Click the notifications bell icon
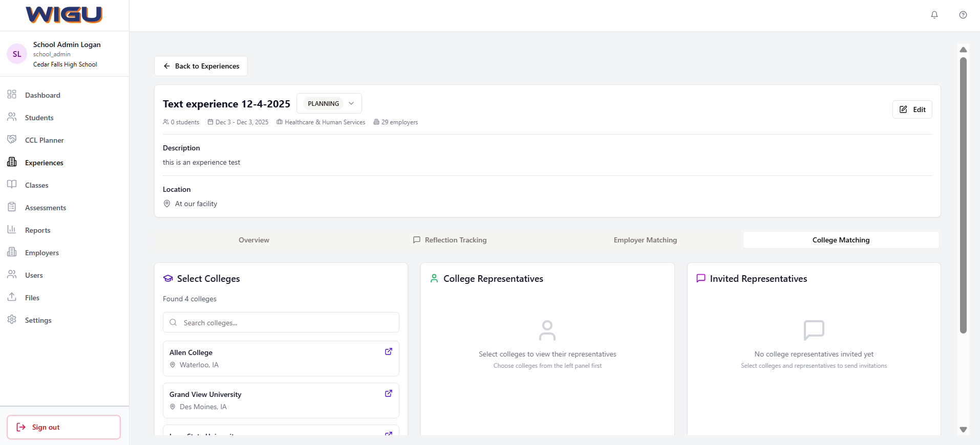 click(934, 15)
